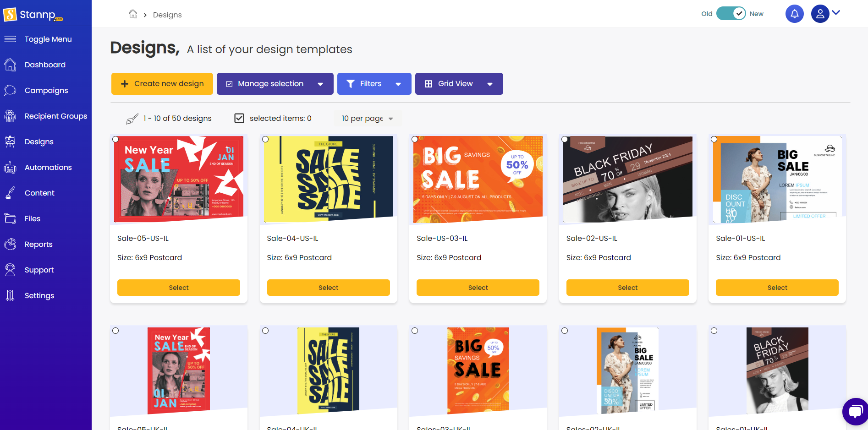Viewport: 868px width, 430px height.
Task: Open the notifications bell icon
Action: pyautogui.click(x=794, y=14)
